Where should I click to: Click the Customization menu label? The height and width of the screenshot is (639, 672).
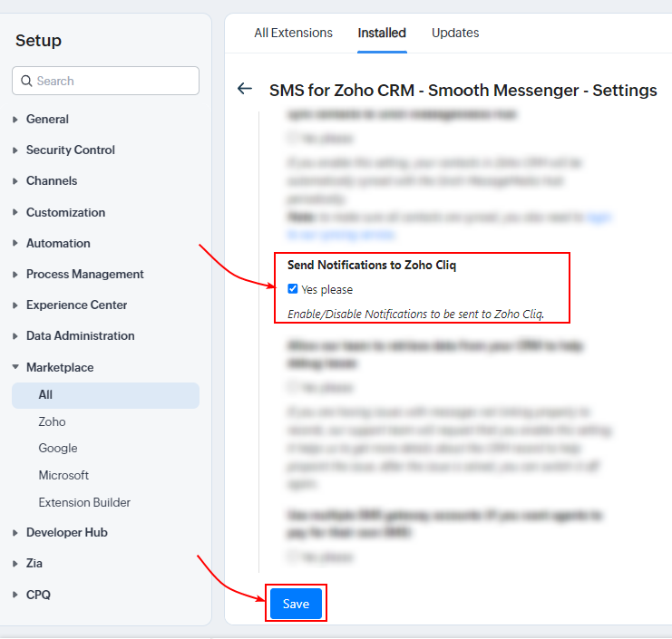click(65, 212)
